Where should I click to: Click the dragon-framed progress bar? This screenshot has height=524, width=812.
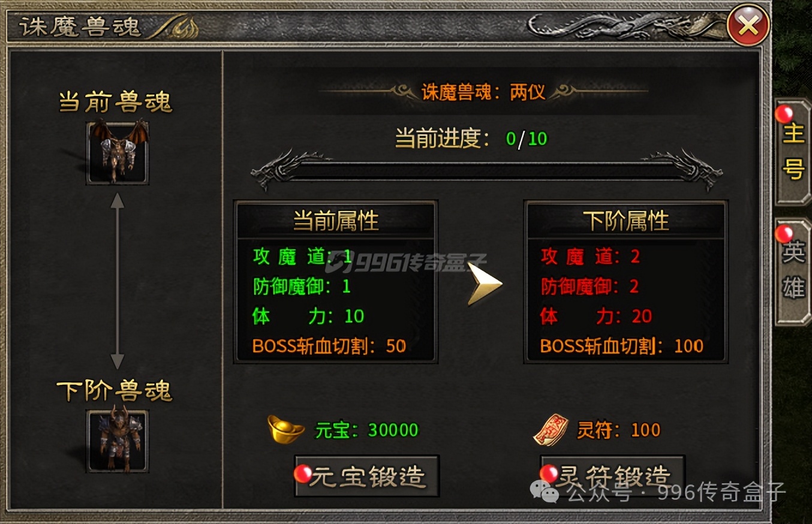[486, 171]
